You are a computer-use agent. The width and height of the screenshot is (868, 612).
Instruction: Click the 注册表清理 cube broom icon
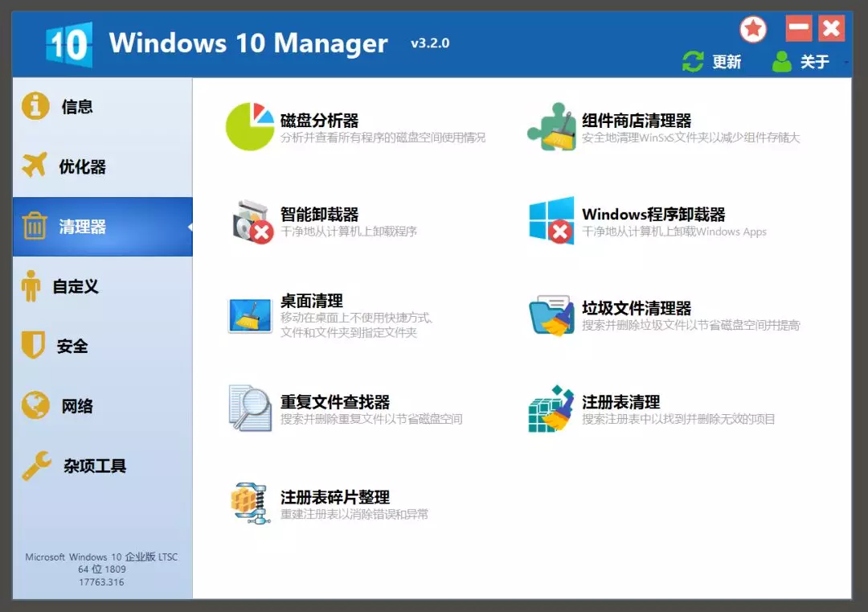(x=551, y=409)
